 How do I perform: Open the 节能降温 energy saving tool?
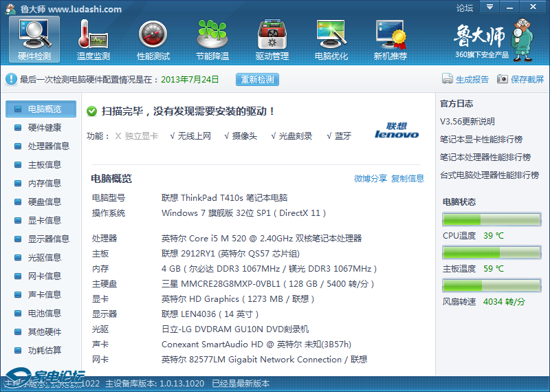click(x=212, y=39)
